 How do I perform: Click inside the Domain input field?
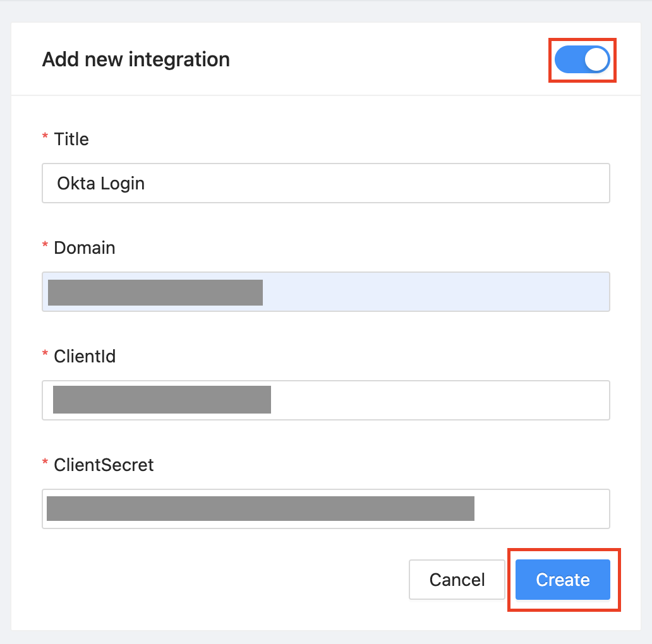pos(436,292)
